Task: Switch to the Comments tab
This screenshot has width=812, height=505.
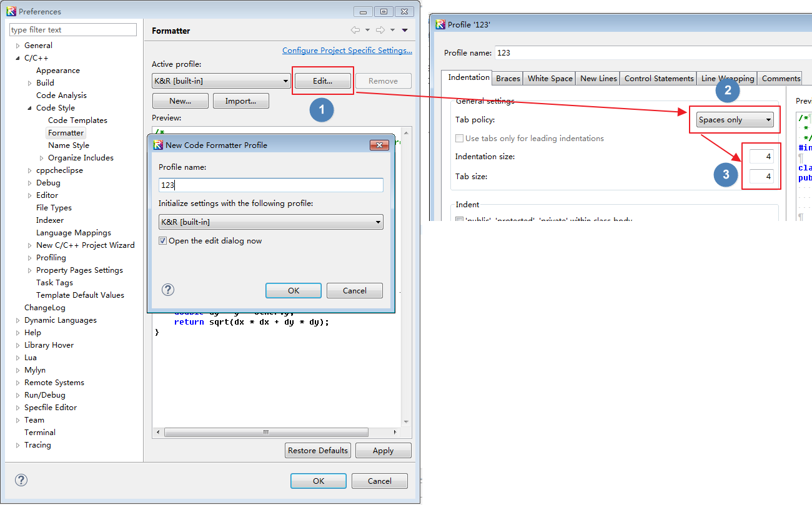Action: point(781,79)
